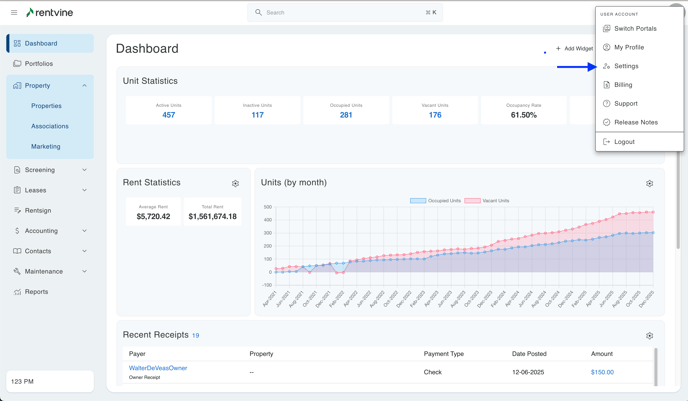This screenshot has width=688, height=401.
Task: Select Settings from user account menu
Action: coord(626,66)
